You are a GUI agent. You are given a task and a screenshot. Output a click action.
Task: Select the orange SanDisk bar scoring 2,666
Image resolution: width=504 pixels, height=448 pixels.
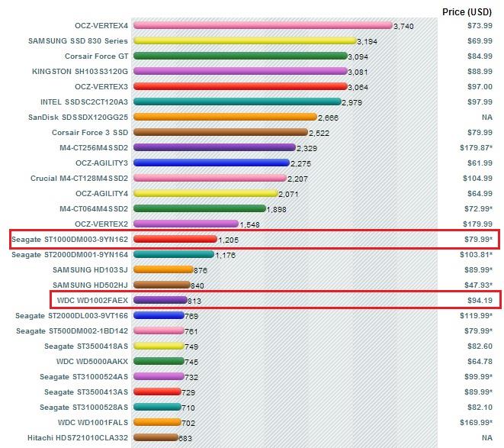pos(224,117)
